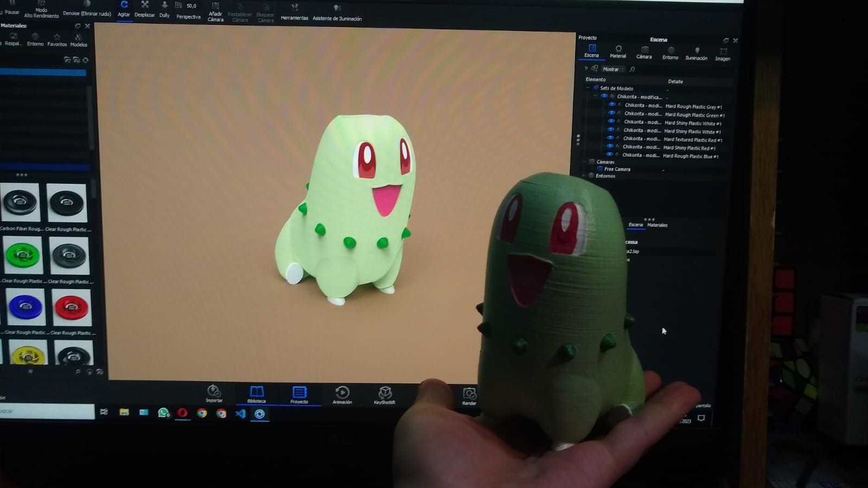The image size is (868, 488).
Task: Select Free Camera in scene tree
Action: click(617, 169)
